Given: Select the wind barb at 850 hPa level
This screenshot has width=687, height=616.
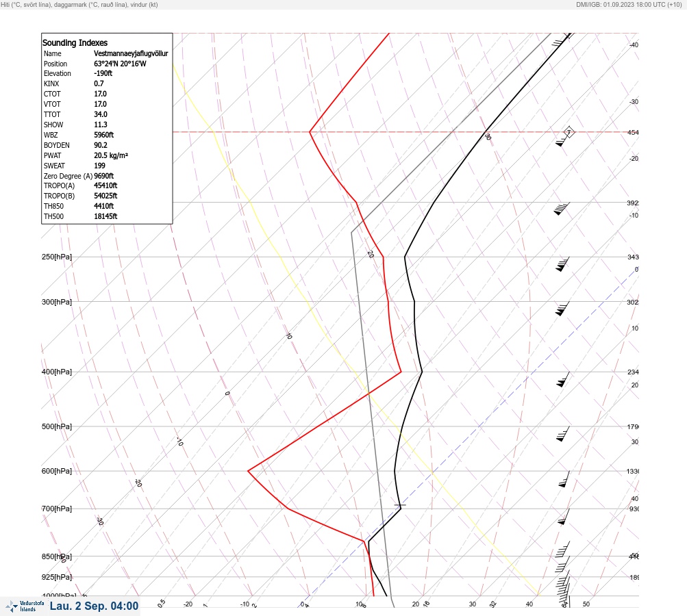Looking at the screenshot, I should pyautogui.click(x=562, y=565).
